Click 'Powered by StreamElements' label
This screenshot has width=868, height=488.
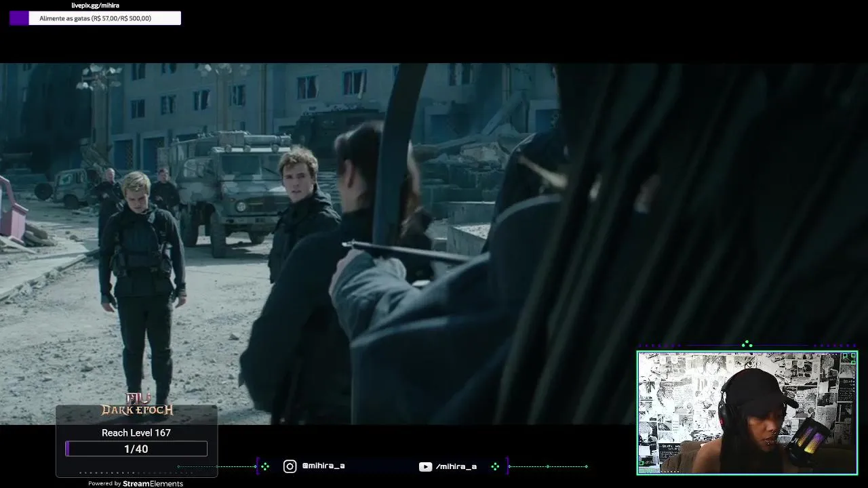[136, 483]
